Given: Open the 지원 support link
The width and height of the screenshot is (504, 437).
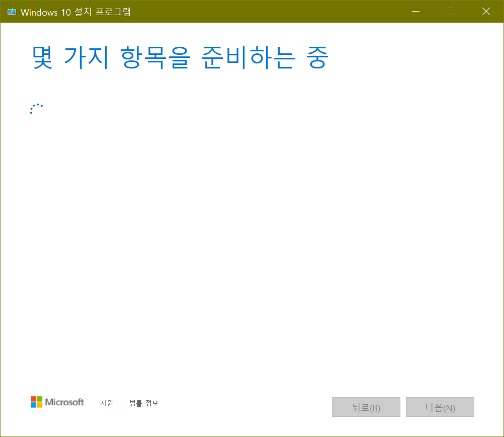Looking at the screenshot, I should tap(107, 403).
